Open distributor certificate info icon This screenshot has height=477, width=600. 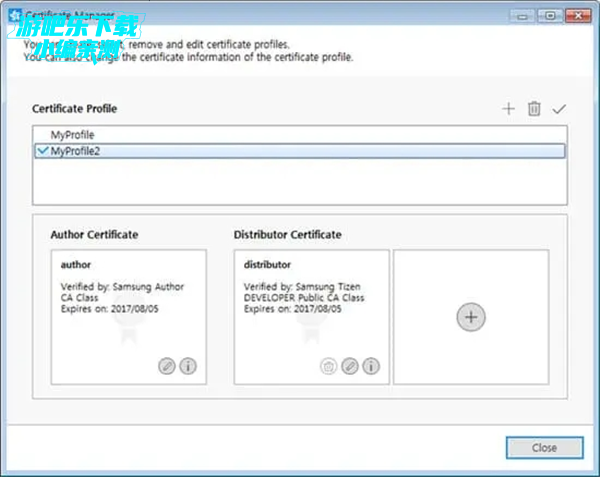tap(371, 366)
